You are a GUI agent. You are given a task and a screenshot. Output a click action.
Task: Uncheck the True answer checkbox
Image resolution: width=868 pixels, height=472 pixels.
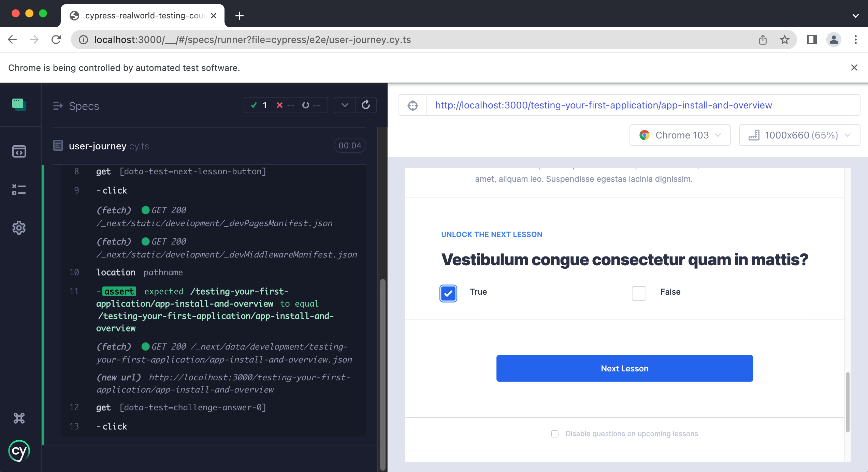(448, 293)
